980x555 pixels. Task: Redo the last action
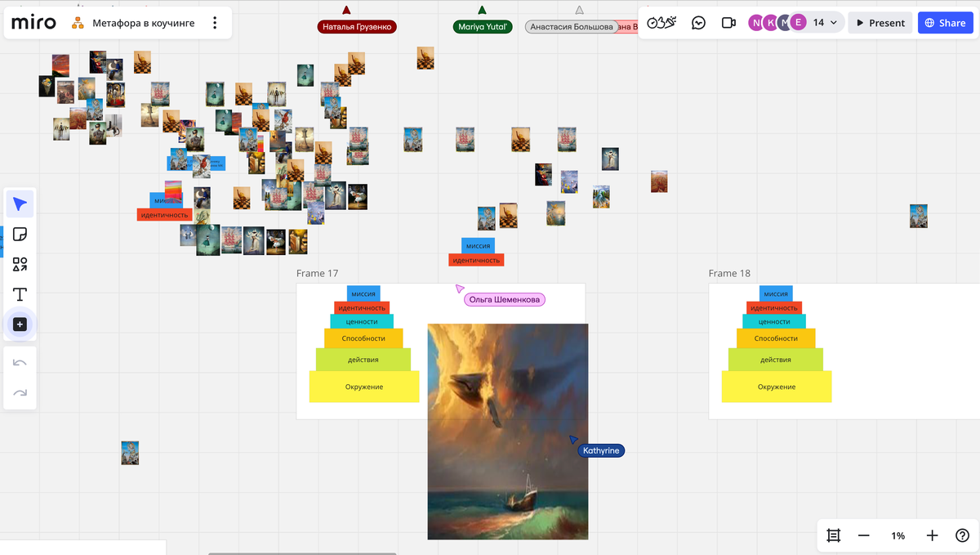point(20,393)
